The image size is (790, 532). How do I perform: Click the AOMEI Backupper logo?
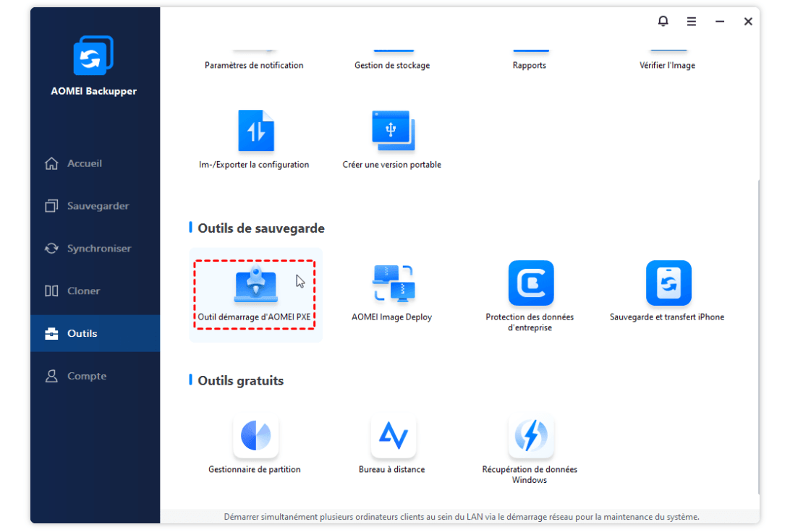coord(93,56)
